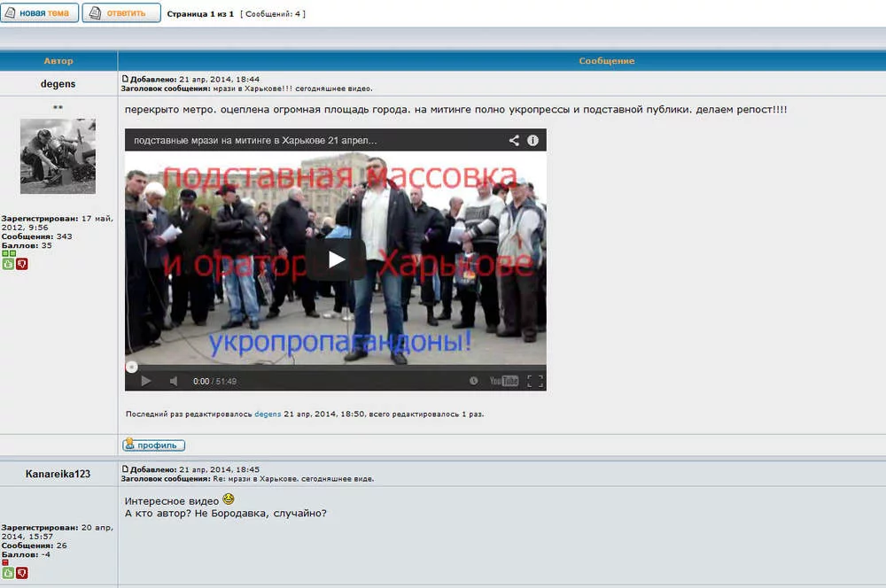Image resolution: width=886 pixels, height=588 pixels.
Task: Click the share icon on the video
Action: click(514, 141)
